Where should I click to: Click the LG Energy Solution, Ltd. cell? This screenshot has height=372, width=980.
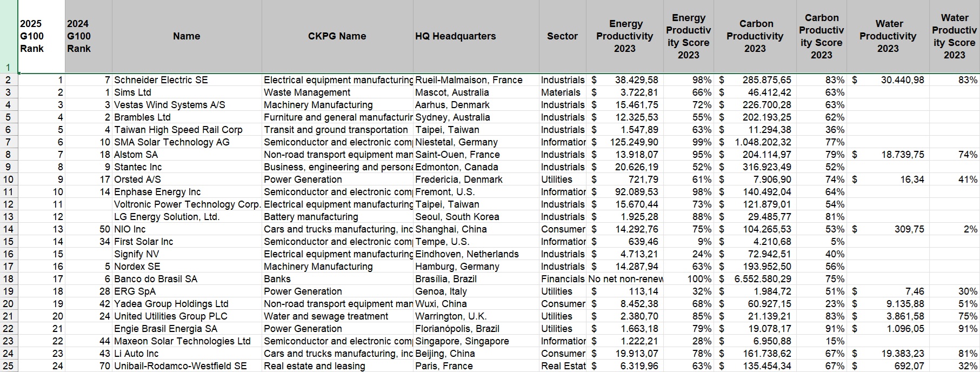tap(187, 217)
